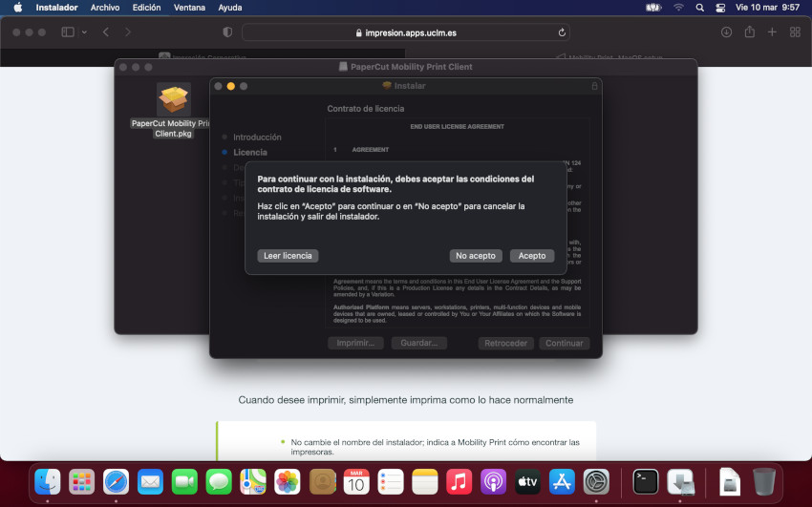Select the Licencia installer step

pos(250,152)
